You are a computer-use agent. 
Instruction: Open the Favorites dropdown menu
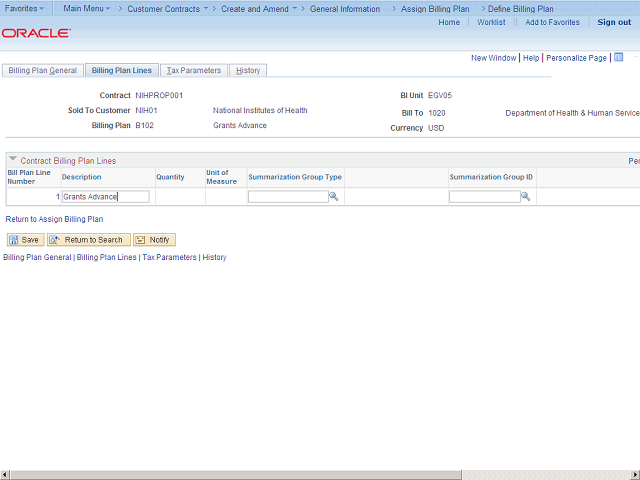pos(24,8)
